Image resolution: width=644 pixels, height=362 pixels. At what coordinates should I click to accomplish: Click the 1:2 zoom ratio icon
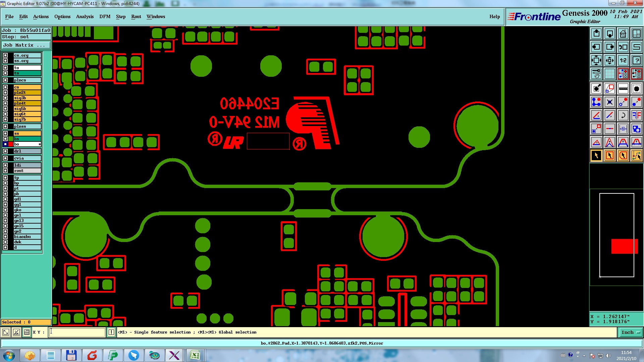[x=623, y=60]
